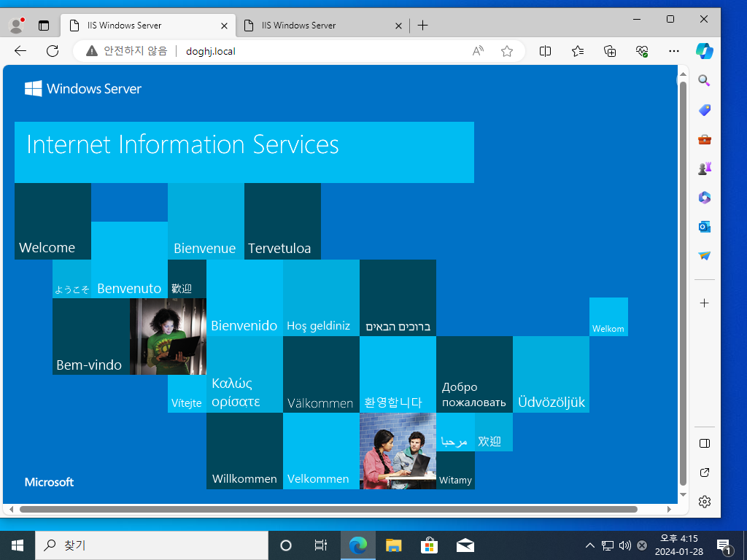Click the Internet Information Services banner
The width and height of the screenshot is (747, 560).
pos(244,152)
